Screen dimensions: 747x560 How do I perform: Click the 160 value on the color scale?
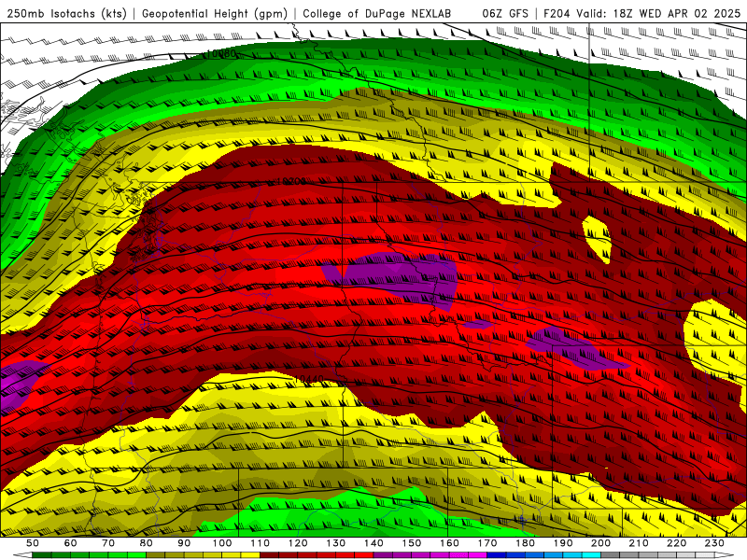(449, 543)
